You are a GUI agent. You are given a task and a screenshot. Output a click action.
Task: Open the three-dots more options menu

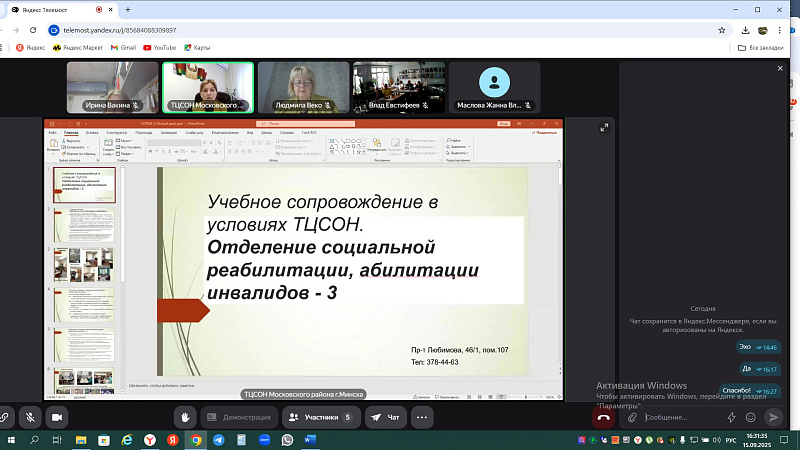[x=422, y=417]
